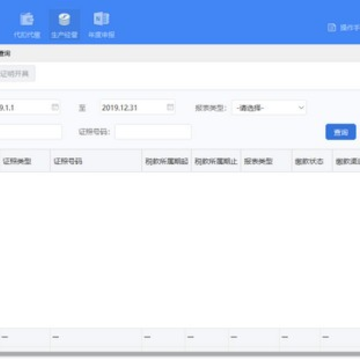Click the 报表类型 column header
The image size is (360, 360).
click(x=266, y=161)
